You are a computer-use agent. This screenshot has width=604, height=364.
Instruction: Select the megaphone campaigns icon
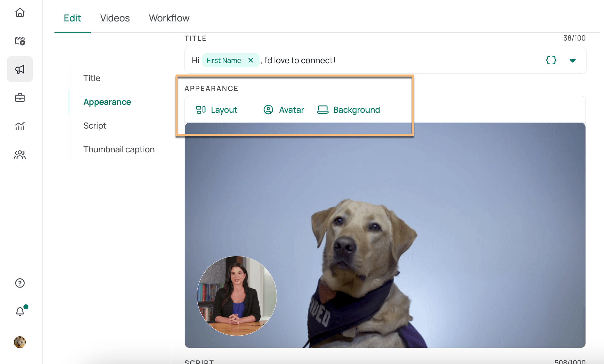[20, 69]
